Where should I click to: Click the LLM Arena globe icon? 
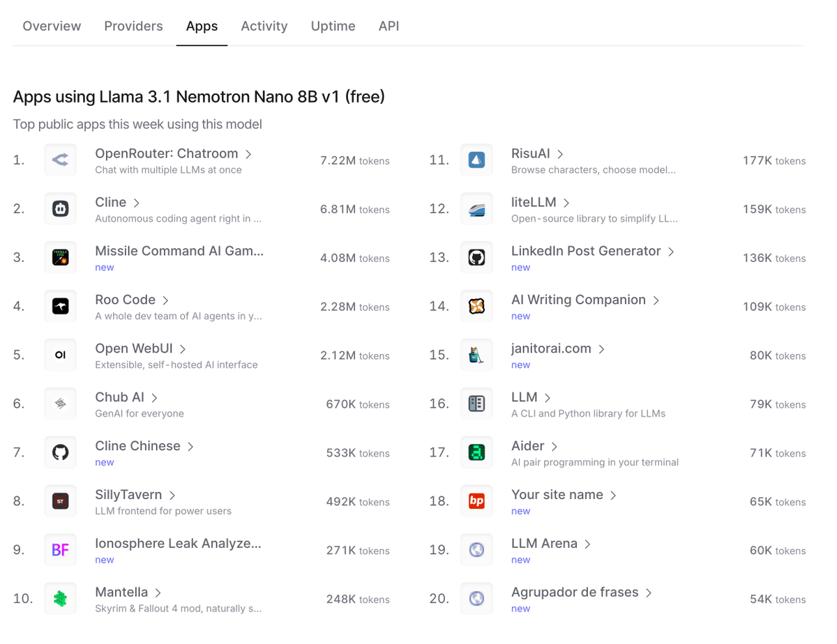[477, 551]
